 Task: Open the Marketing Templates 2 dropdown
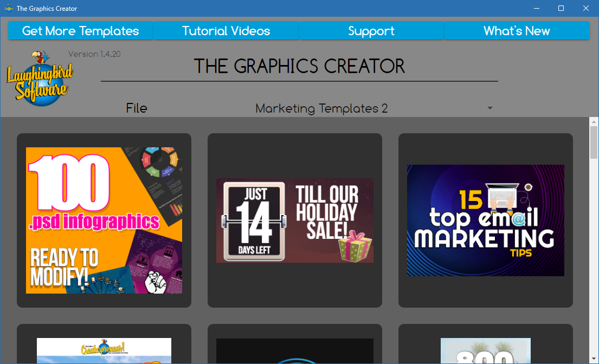click(321, 108)
